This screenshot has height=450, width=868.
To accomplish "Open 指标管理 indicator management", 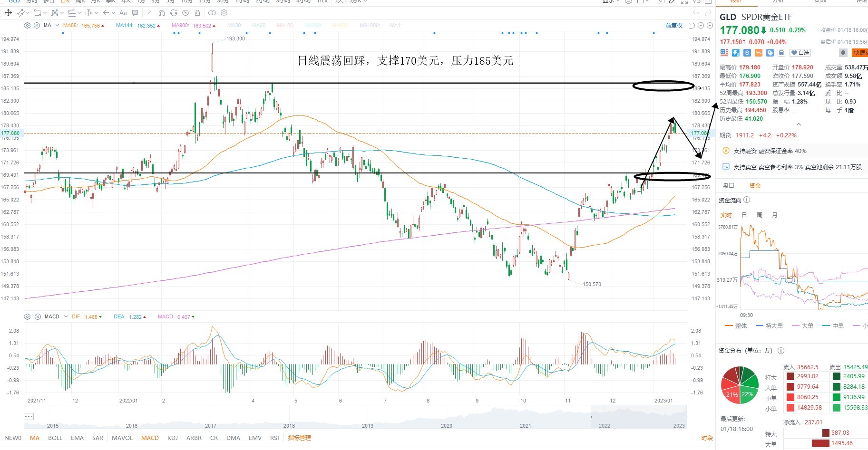I will pos(299,438).
